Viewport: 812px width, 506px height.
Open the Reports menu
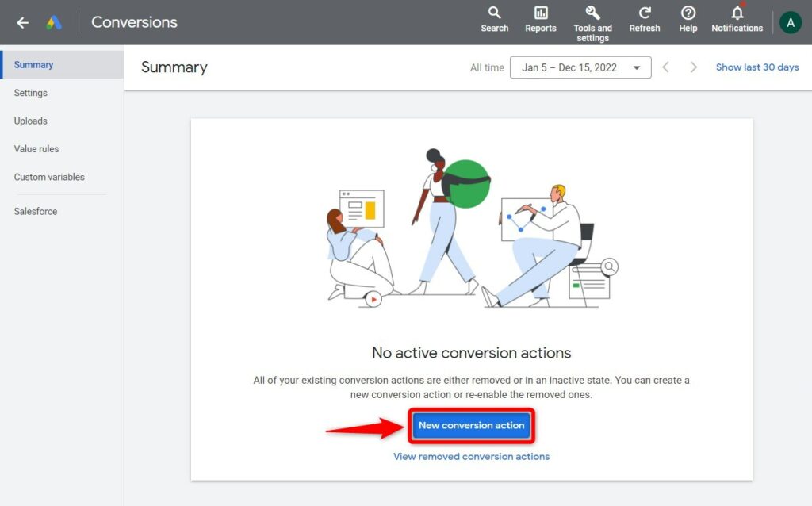tap(541, 20)
